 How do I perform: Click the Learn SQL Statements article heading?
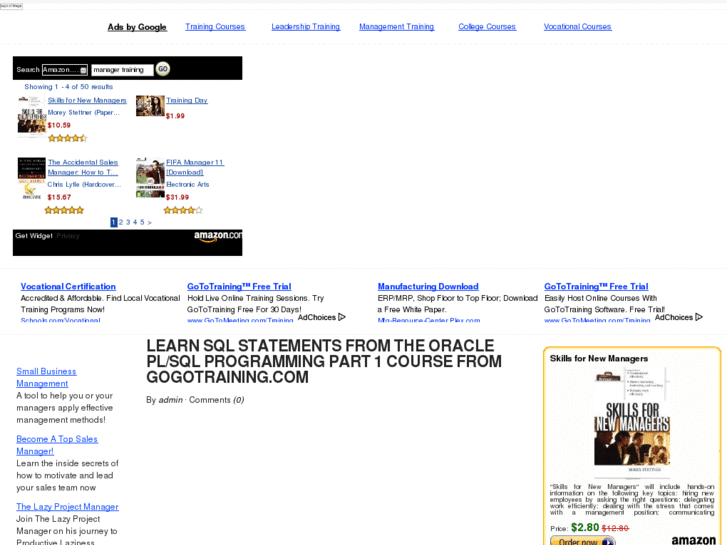pyautogui.click(x=324, y=361)
